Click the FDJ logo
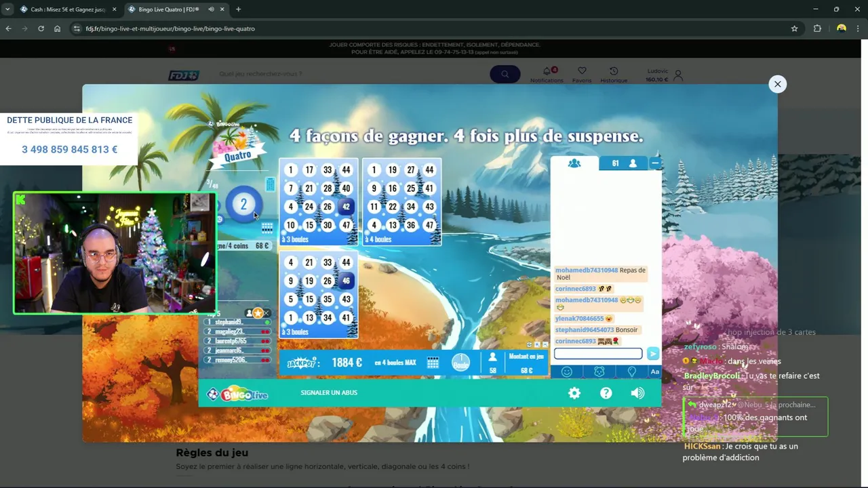 coord(184,75)
